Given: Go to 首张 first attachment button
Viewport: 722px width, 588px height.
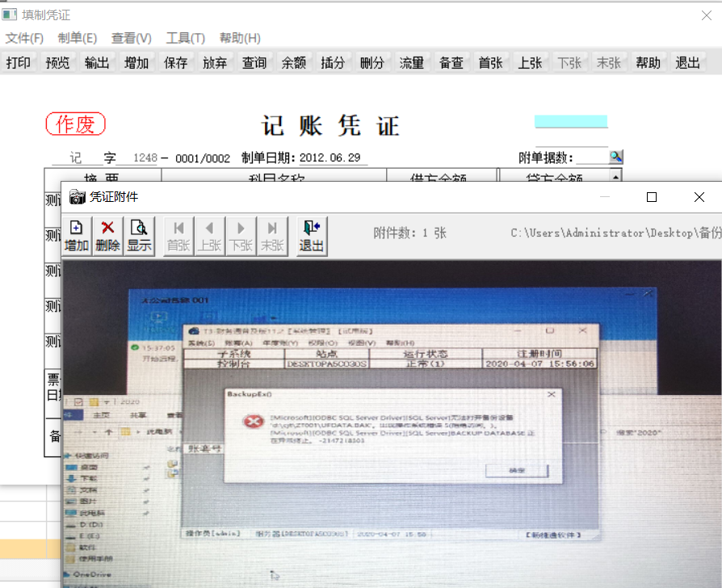Looking at the screenshot, I should pyautogui.click(x=178, y=236).
